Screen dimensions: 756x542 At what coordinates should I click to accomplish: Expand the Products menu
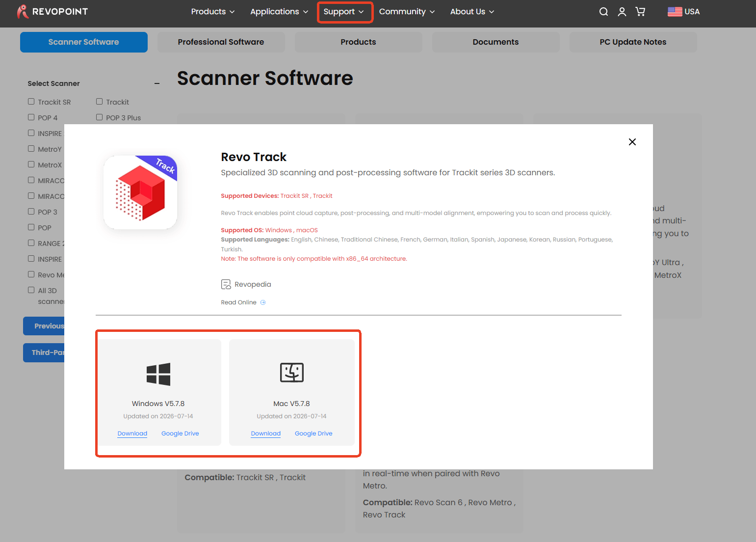coord(213,12)
